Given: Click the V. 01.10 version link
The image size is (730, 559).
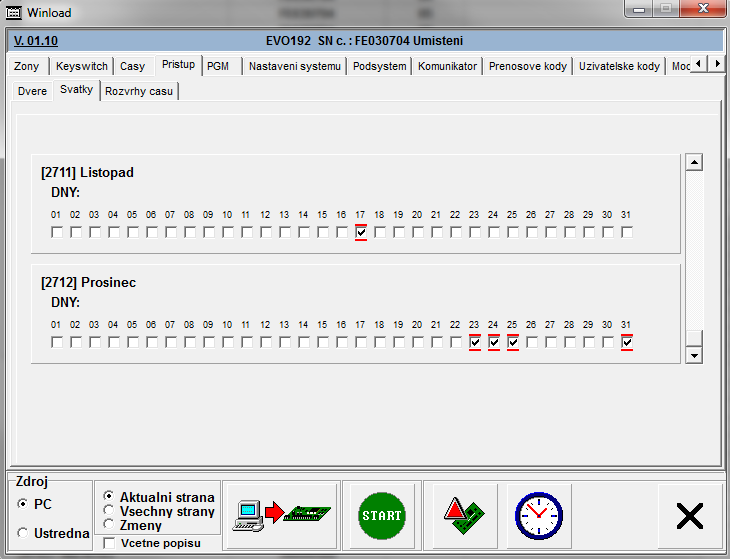Looking at the screenshot, I should point(36,41).
